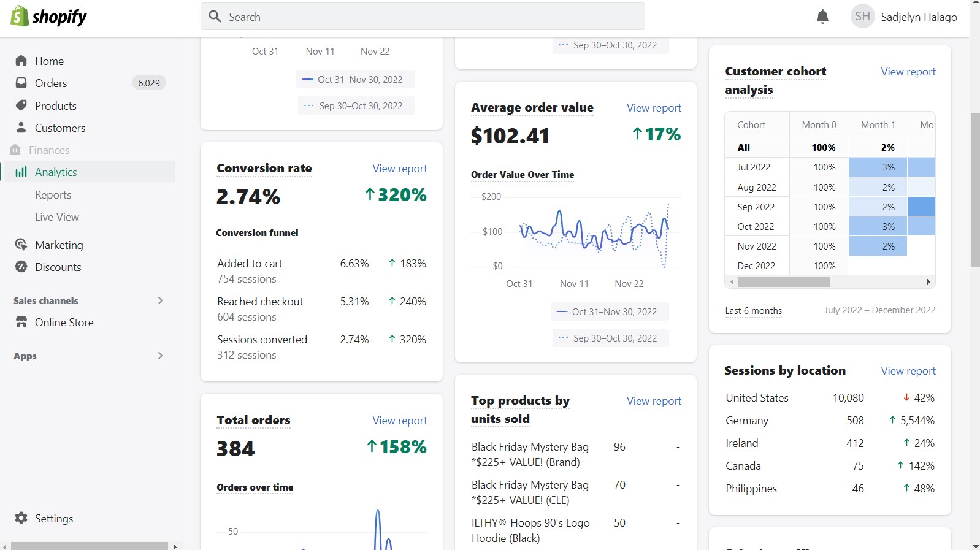980x550 pixels.
Task: Select Live View in the sidebar
Action: (x=57, y=216)
